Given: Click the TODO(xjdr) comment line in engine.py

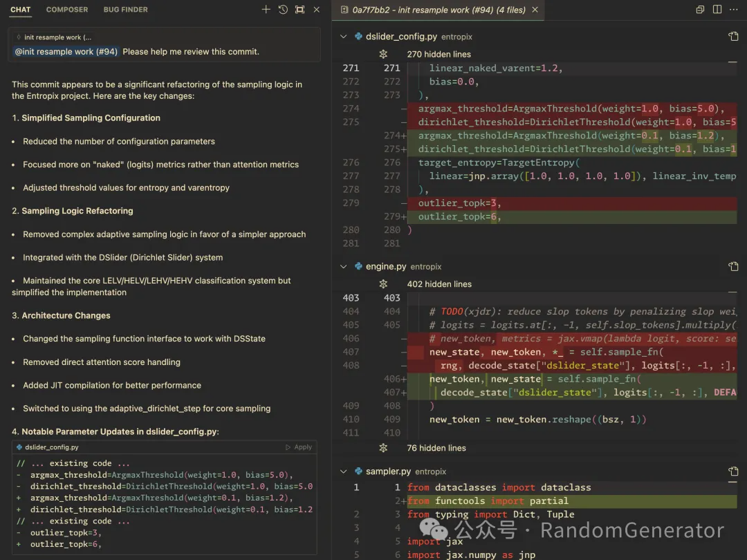Looking at the screenshot, I should (x=582, y=311).
